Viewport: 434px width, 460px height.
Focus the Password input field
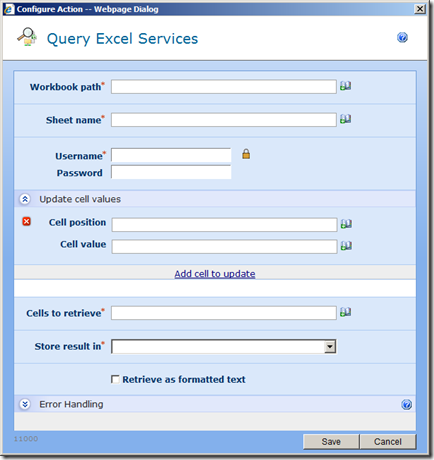(171, 172)
